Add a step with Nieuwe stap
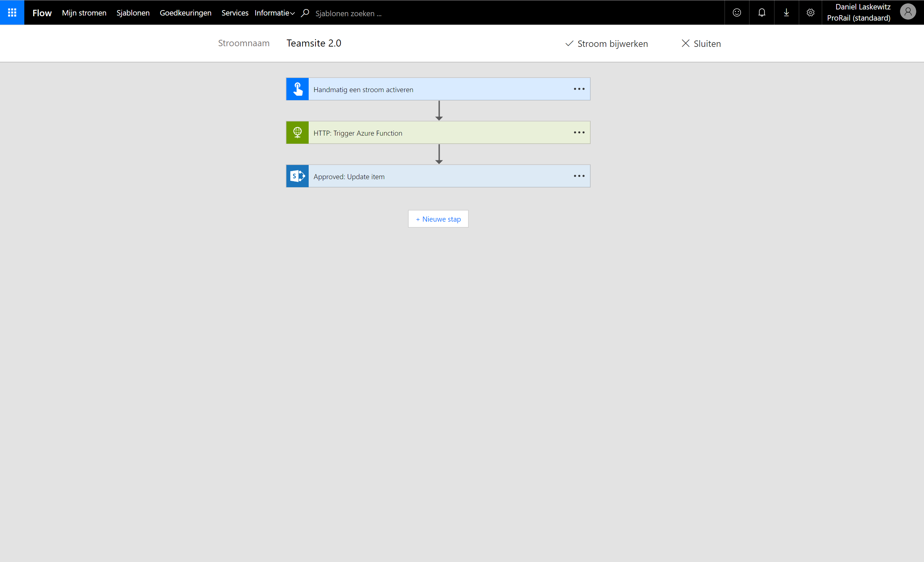Viewport: 924px width, 562px height. [438, 219]
